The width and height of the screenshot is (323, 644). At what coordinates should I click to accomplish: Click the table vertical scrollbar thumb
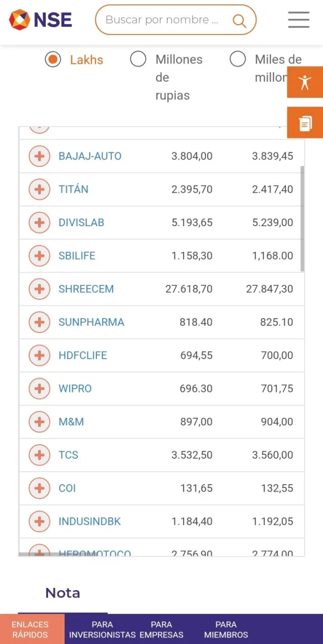[x=302, y=218]
